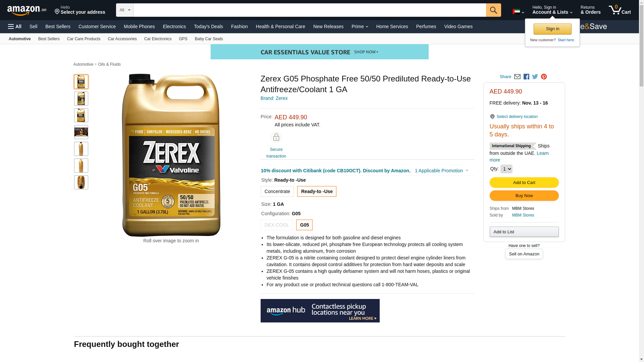Expand the search category All dropdown
The width and height of the screenshot is (644, 362).
125,10
